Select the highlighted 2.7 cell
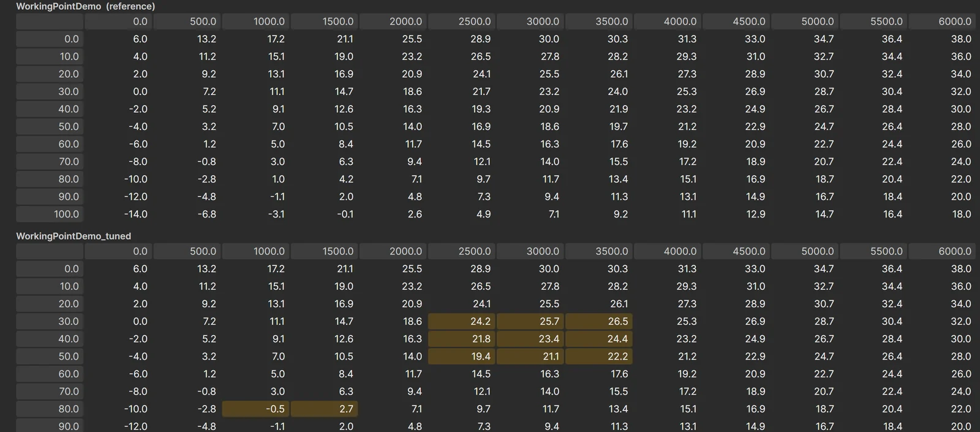This screenshot has height=432, width=980. 325,409
